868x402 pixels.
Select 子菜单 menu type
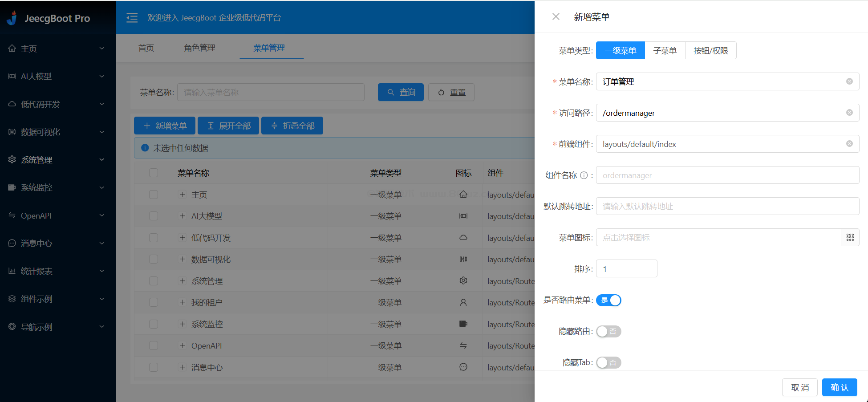coord(665,50)
